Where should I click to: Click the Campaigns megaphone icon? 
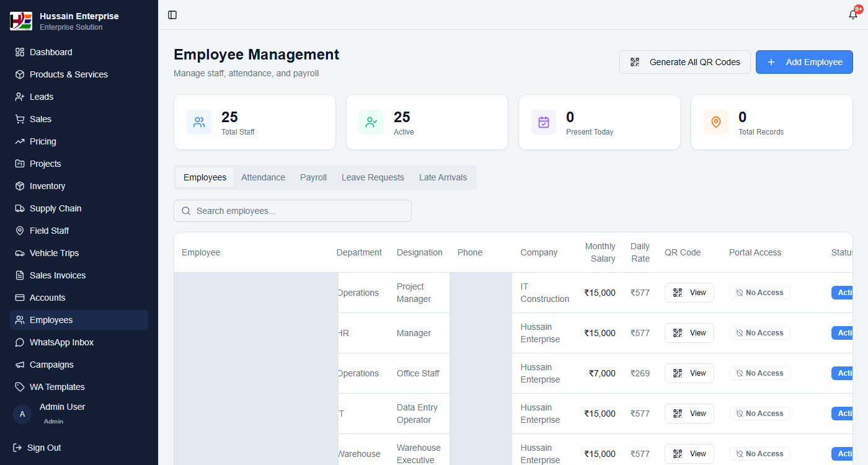[x=20, y=365]
